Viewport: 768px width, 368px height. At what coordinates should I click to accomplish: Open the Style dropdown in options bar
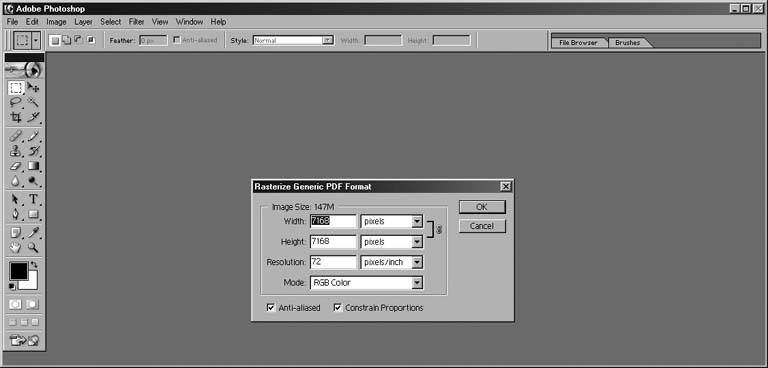click(x=328, y=40)
